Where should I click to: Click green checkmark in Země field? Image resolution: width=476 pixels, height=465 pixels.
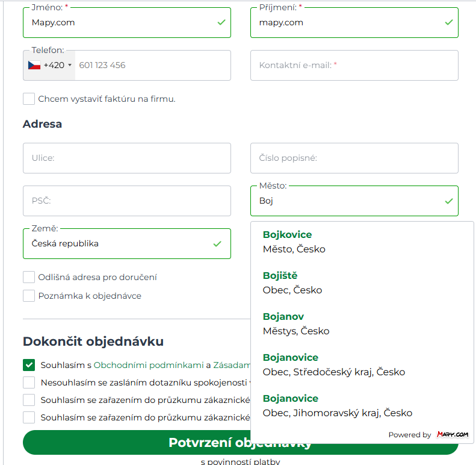pos(217,244)
